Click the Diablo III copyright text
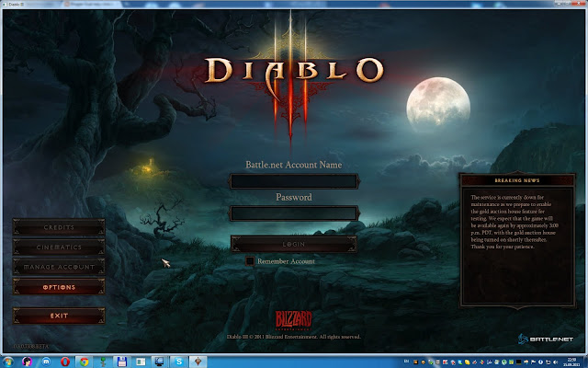Screen dimensions: 588x368 294,337
